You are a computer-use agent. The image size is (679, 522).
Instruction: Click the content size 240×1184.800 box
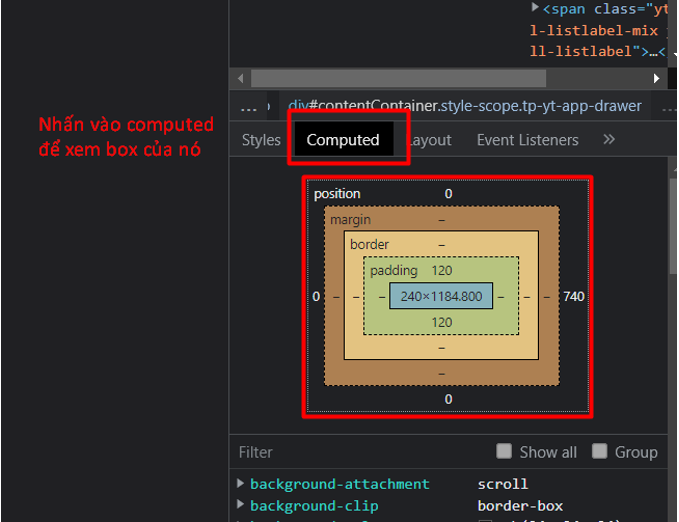tap(441, 296)
